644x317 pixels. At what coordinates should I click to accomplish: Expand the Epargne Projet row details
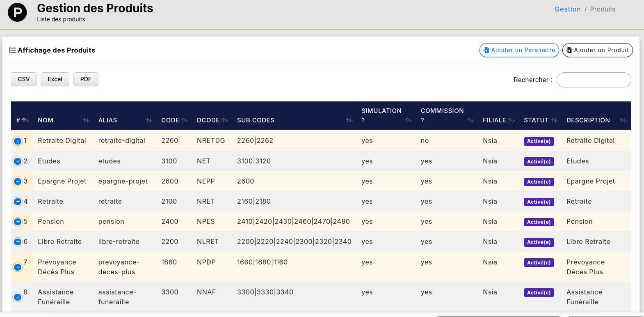click(18, 181)
